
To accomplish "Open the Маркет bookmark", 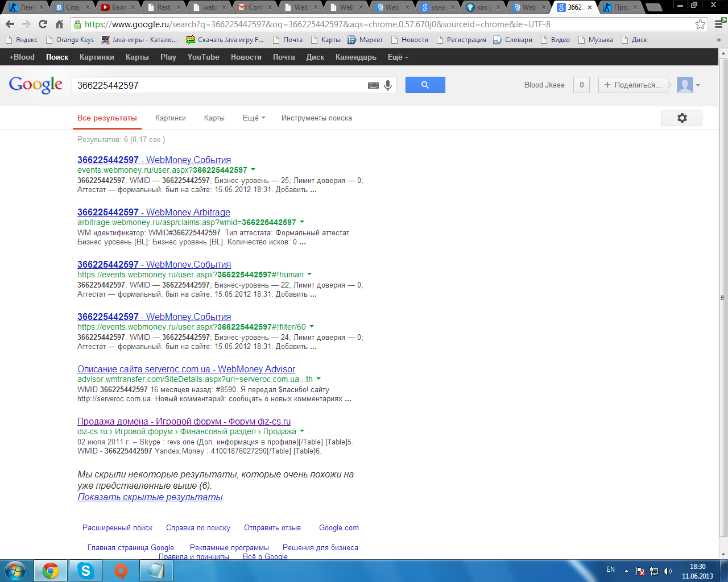I will click(x=365, y=40).
